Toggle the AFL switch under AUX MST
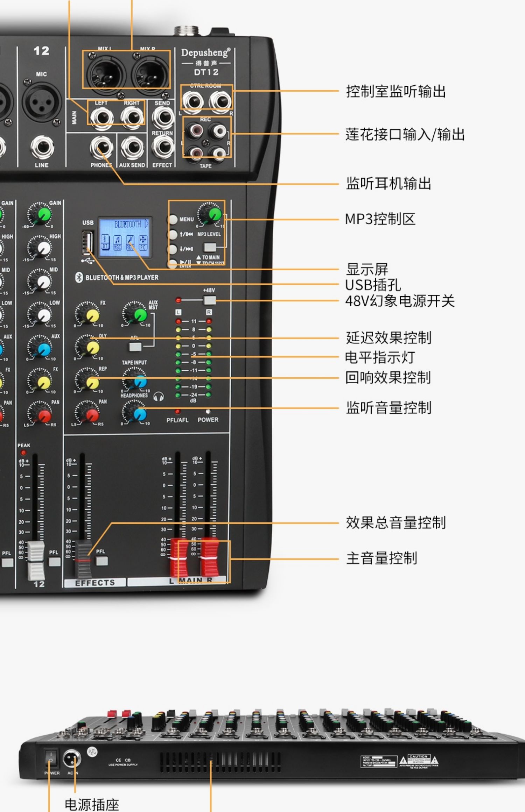This screenshot has height=812, width=525. [135, 347]
